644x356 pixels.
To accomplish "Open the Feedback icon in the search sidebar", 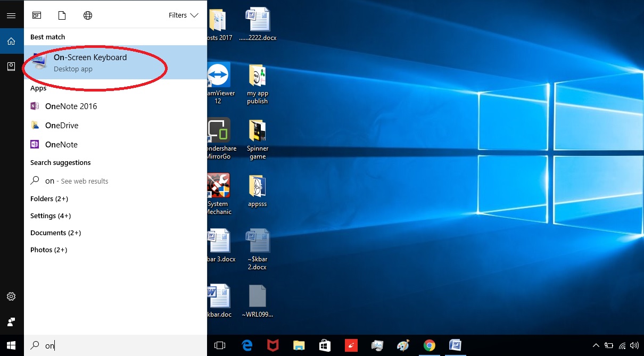I will tap(11, 322).
